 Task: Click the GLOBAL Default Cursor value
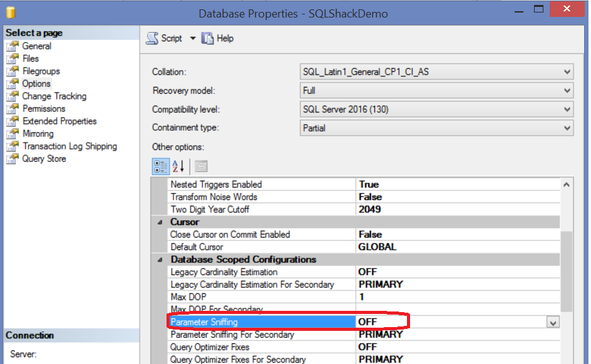pos(377,247)
